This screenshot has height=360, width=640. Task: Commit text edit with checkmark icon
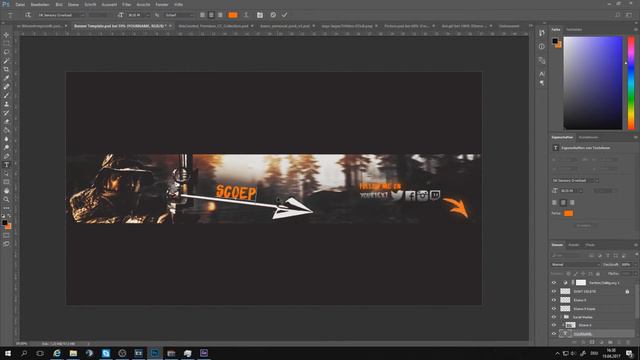[x=284, y=15]
